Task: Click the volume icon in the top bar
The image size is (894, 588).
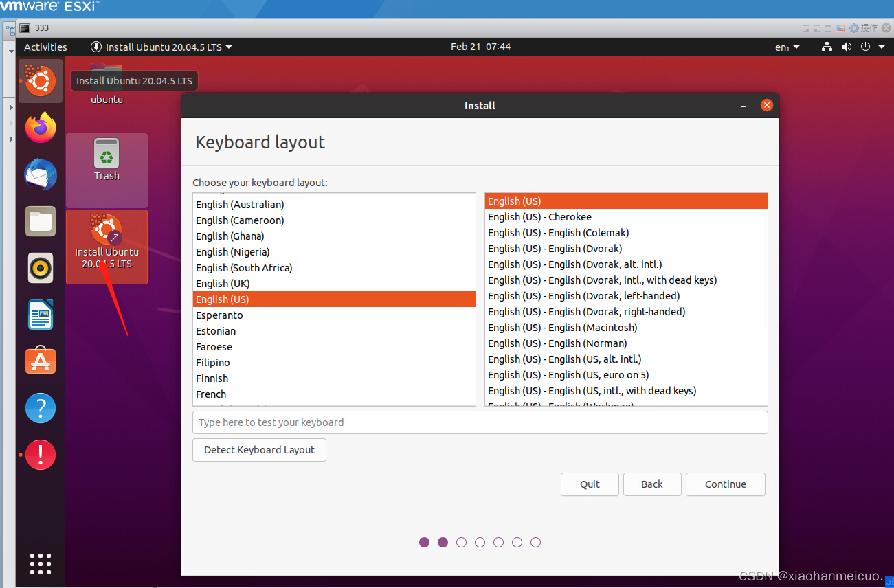Action: [846, 47]
